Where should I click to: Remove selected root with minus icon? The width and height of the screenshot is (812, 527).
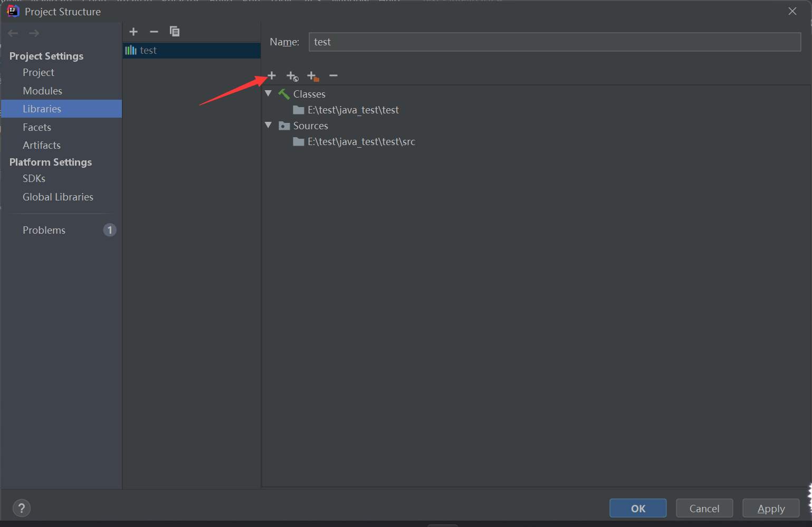(x=333, y=76)
